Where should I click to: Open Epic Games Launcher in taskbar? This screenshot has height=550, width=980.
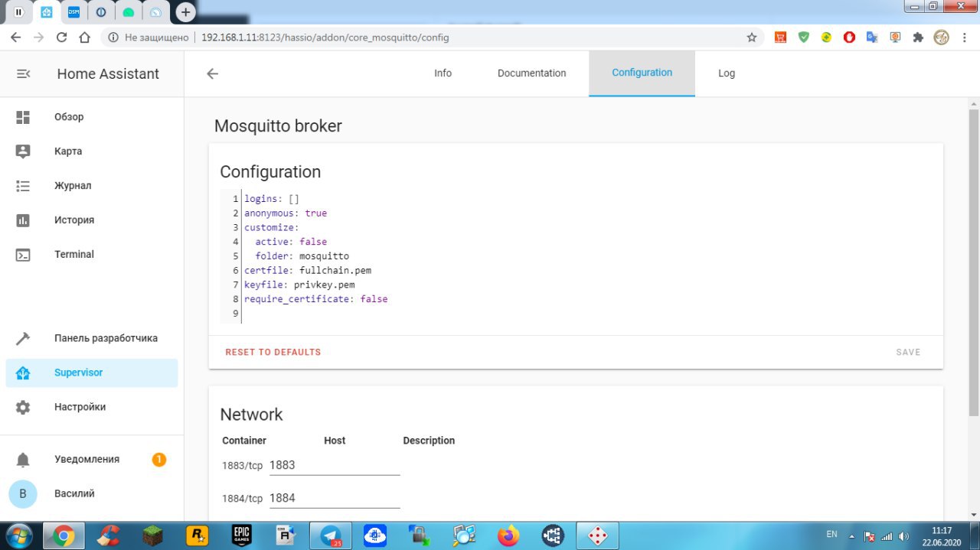coord(241,536)
